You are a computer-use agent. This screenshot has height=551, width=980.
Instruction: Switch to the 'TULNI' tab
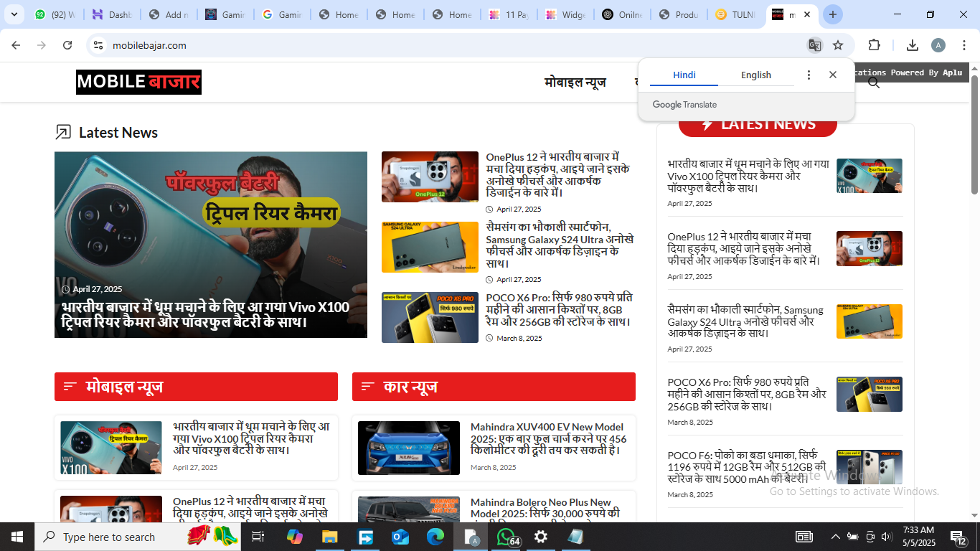coord(735,14)
